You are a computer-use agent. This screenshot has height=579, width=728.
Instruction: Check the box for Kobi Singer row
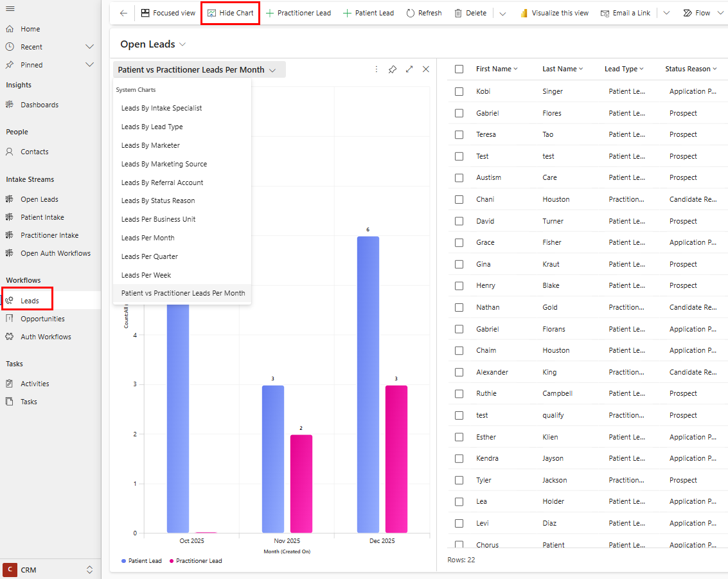click(x=459, y=91)
